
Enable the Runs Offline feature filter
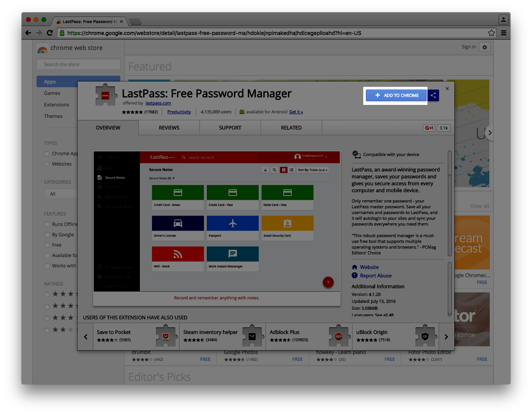point(47,224)
